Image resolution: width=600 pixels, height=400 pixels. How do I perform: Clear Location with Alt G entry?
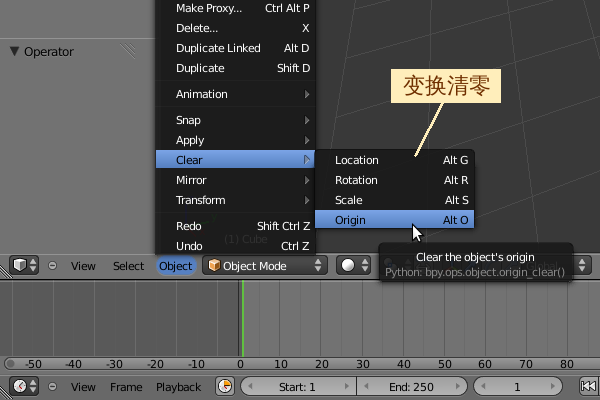pos(395,160)
